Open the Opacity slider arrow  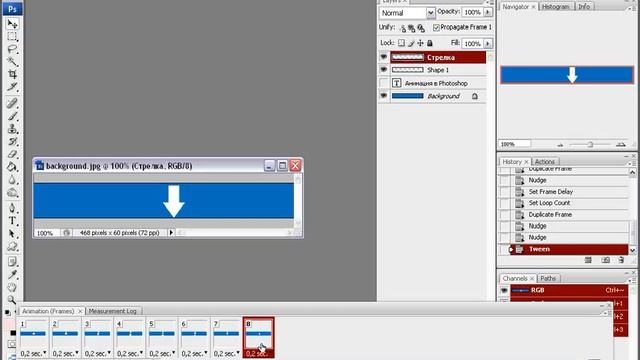(x=488, y=12)
